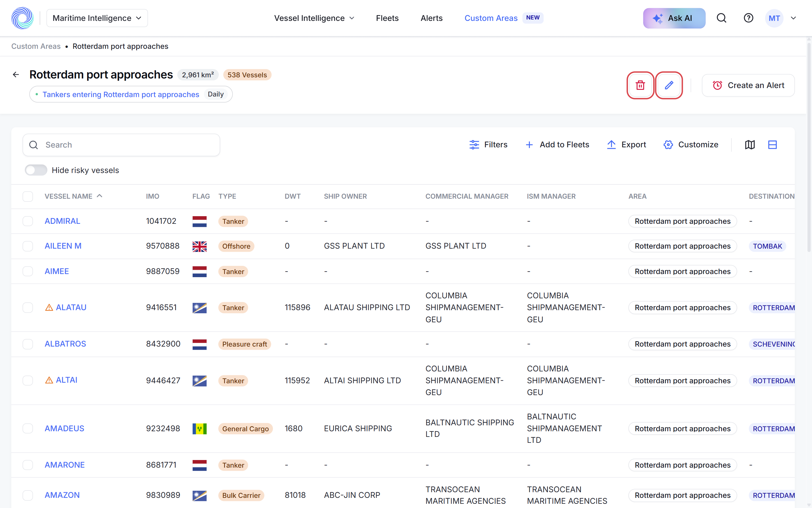Open the help question mark icon
This screenshot has width=812, height=508.
tap(748, 18)
